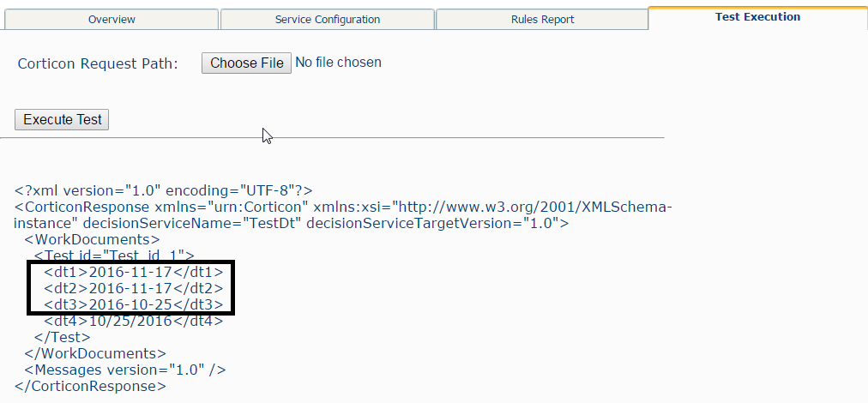Switch to the Overview tab
This screenshot has width=868, height=403.
(112, 20)
